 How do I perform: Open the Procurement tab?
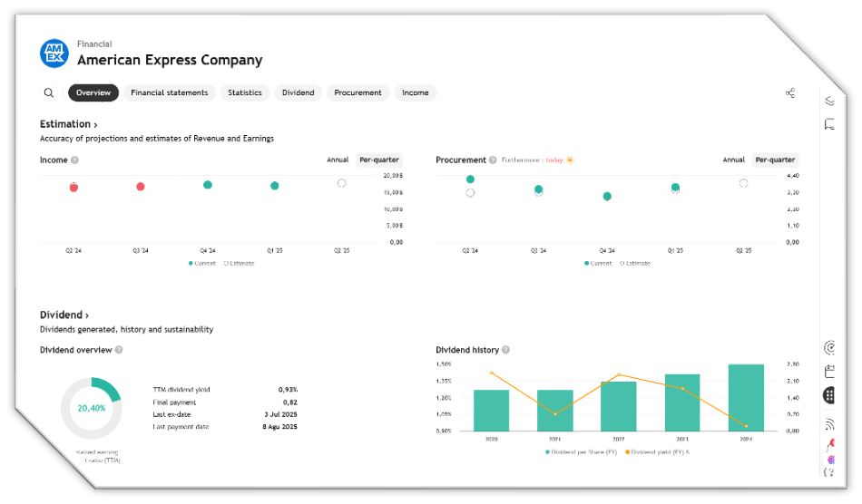click(x=358, y=92)
